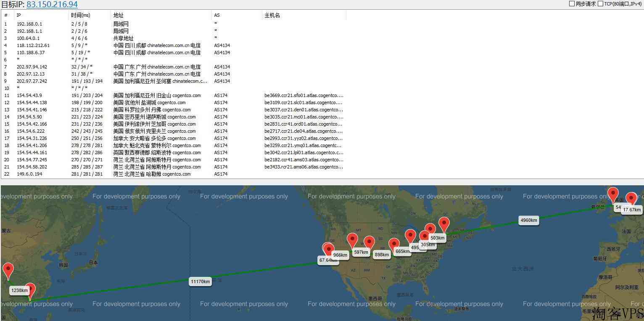Select the Montreal pin at the 4960km line start
The height and width of the screenshot is (321, 644).
(444, 224)
